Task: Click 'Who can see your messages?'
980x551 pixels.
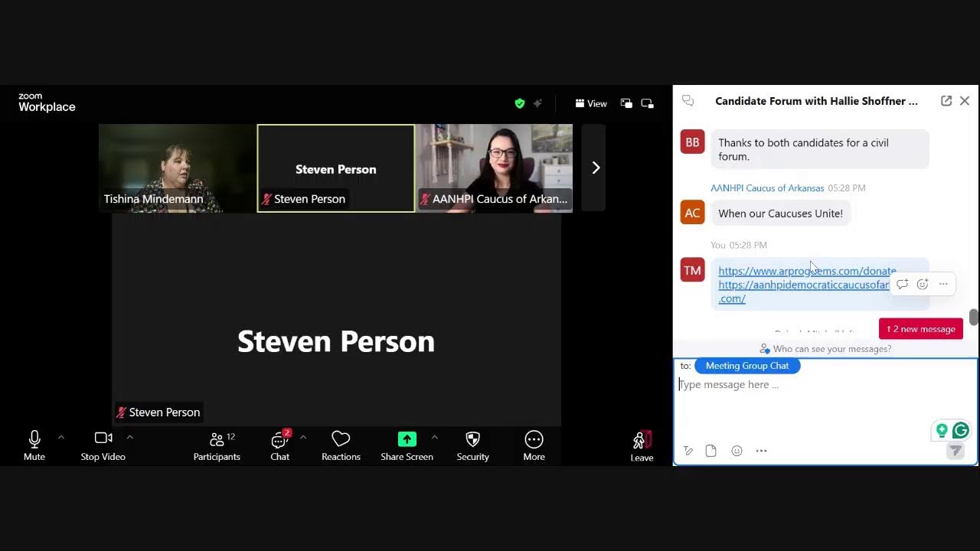Action: point(825,349)
